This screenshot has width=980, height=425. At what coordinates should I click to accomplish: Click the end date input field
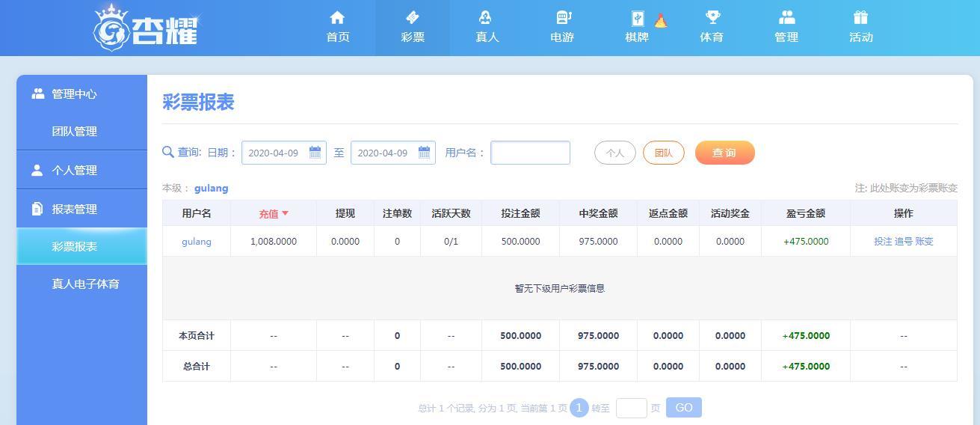(x=392, y=153)
